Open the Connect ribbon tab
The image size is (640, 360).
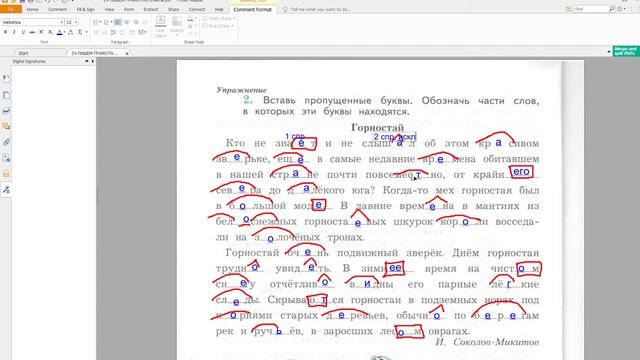tap(197, 9)
